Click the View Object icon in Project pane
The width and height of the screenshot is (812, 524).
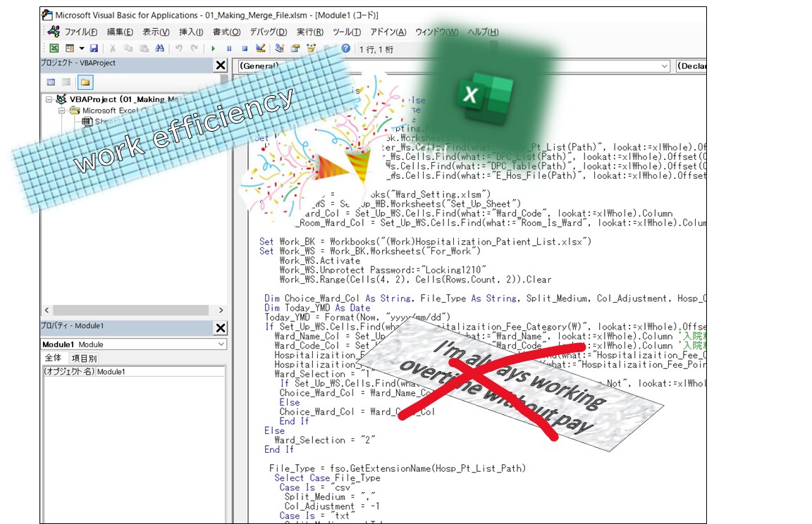tap(66, 82)
